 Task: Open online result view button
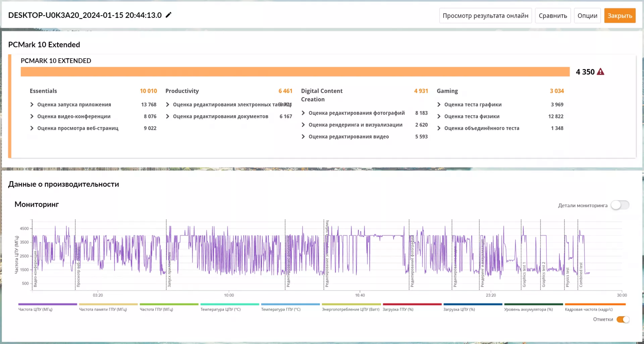[485, 16]
